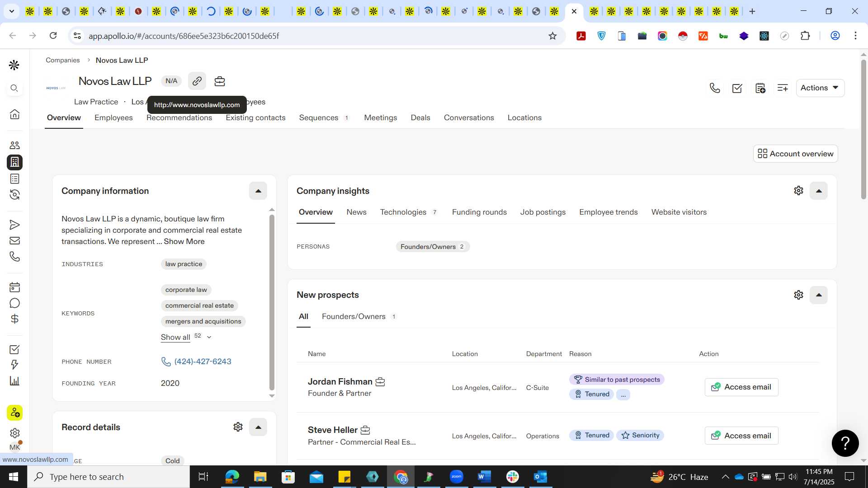Click the browser address bar
This screenshot has height=488, width=868.
coord(316,36)
